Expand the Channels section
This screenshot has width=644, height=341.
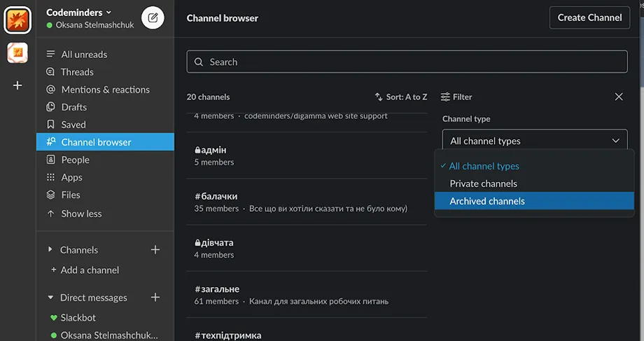(50, 249)
